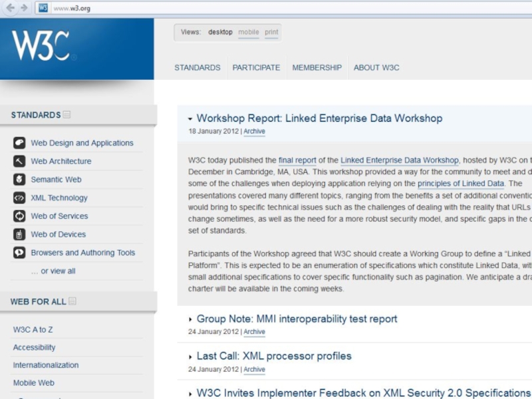Collapse the Standards sidebar section
Screen dimensions: 532x399
point(67,115)
